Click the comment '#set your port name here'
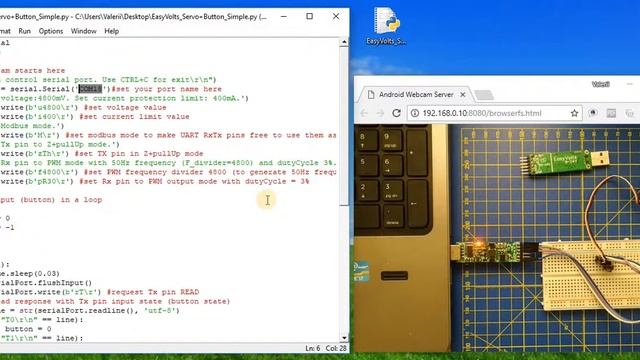The image size is (640, 360). tap(166, 89)
